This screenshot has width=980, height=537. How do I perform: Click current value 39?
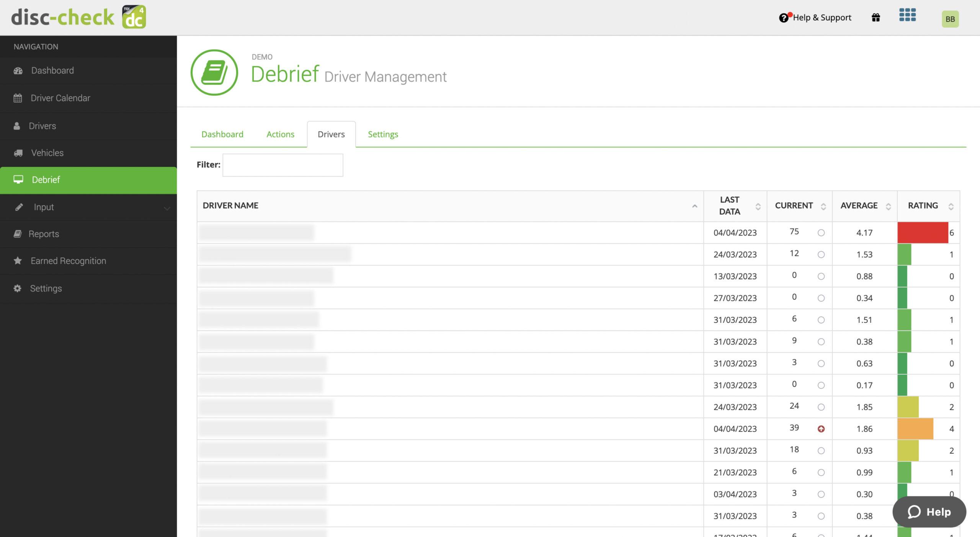[x=794, y=428]
